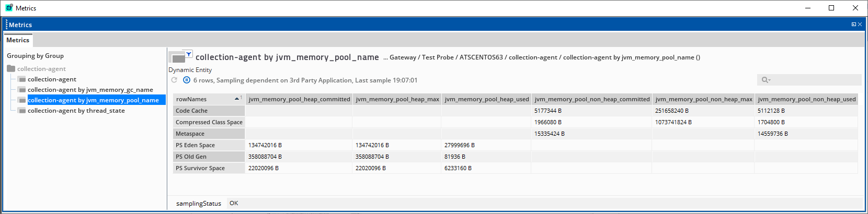Sort by the rowNames column arrow
Viewport: 868px width, 214px height.
pos(237,99)
